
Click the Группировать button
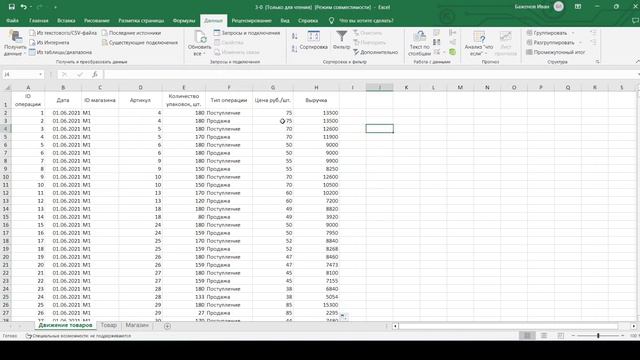click(547, 33)
